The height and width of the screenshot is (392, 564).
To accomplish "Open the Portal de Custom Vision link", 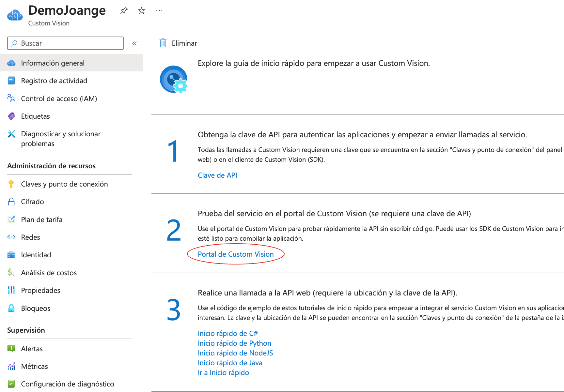I will pos(236,254).
